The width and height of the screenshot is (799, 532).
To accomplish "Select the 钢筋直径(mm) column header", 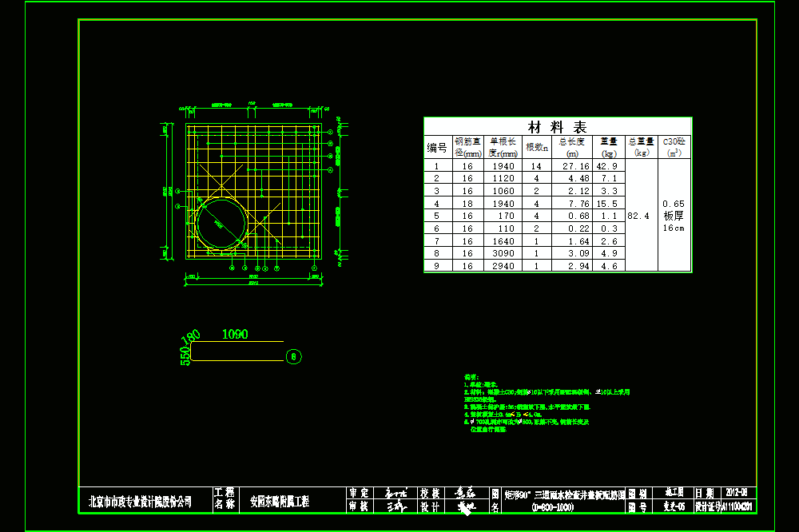I will (467, 147).
